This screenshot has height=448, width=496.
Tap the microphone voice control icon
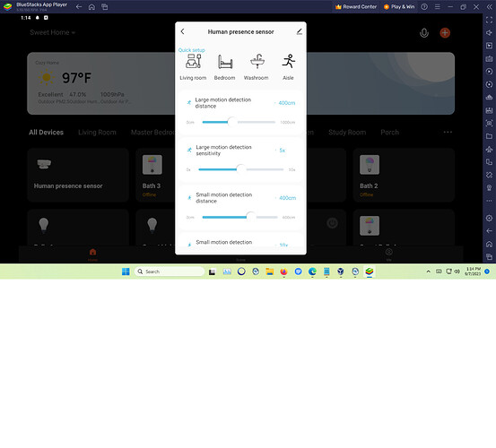[424, 33]
